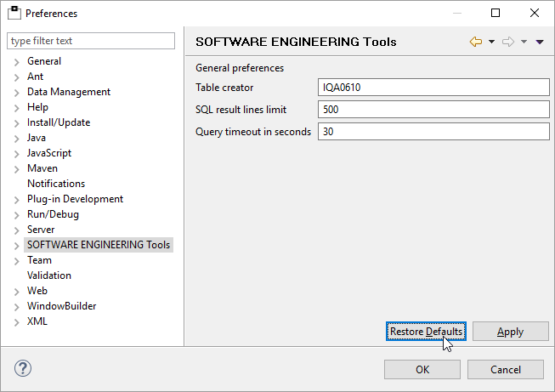Open the back history dropdown arrow
This screenshot has width=555, height=392.
[x=491, y=42]
